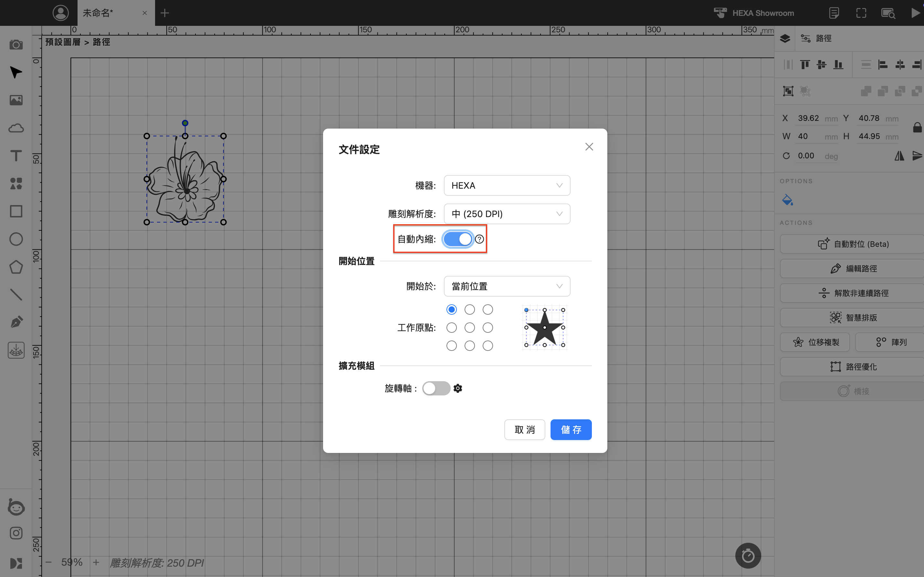Open the 開始於 當前位置 dropdown
The width and height of the screenshot is (924, 577).
[x=507, y=286]
